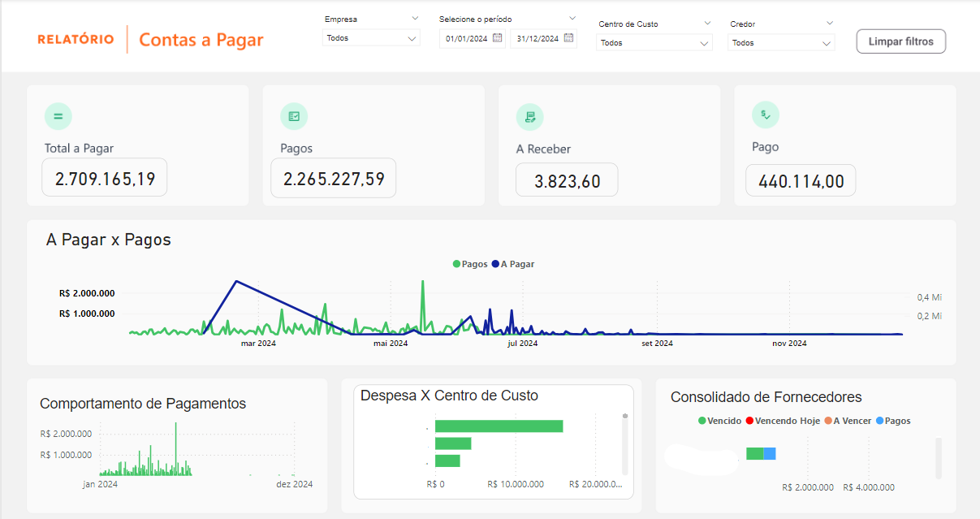Click the RELATÓRIO Contas a Pagar header

[x=150, y=38]
